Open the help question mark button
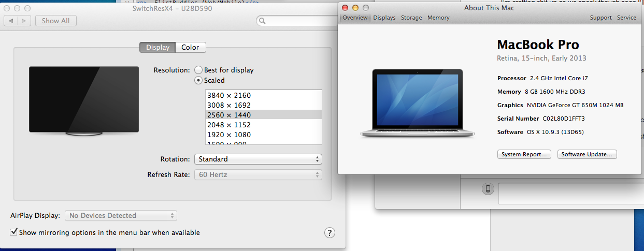Image resolution: width=644 pixels, height=251 pixels. pos(330,233)
